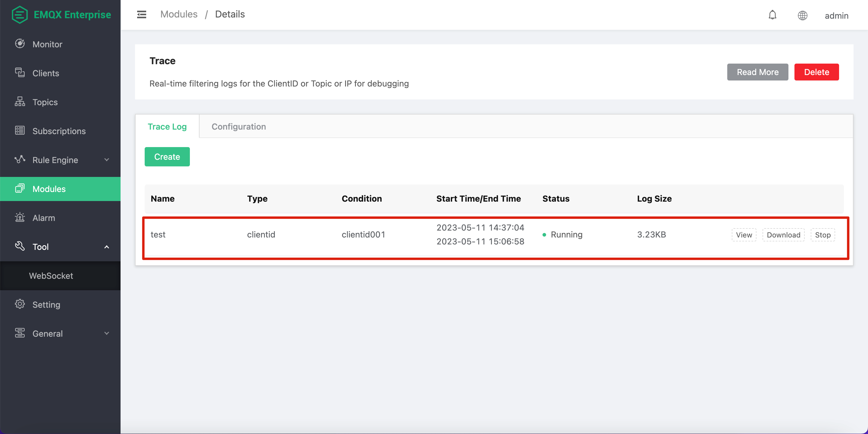
Task: Click the green Create button
Action: 167,156
